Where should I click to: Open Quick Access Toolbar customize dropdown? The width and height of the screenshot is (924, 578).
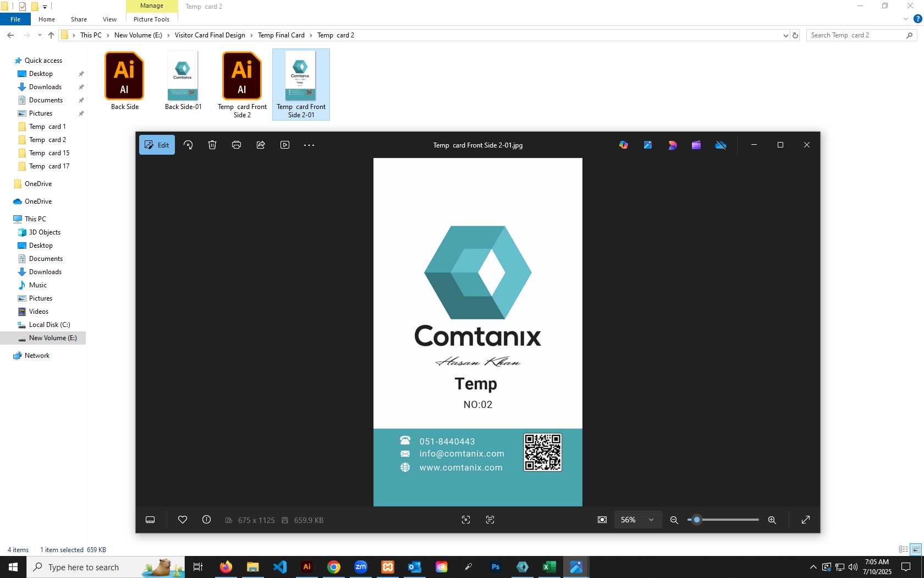click(x=45, y=7)
